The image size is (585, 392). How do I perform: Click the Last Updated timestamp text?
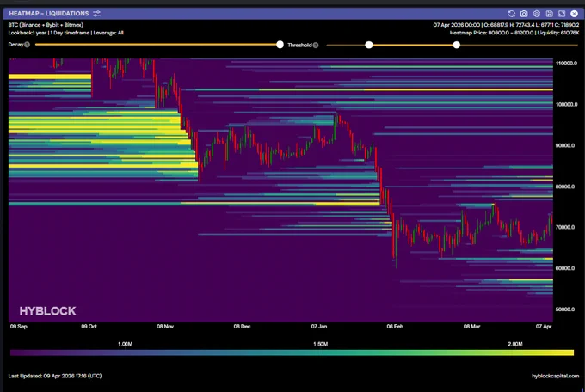55,376
